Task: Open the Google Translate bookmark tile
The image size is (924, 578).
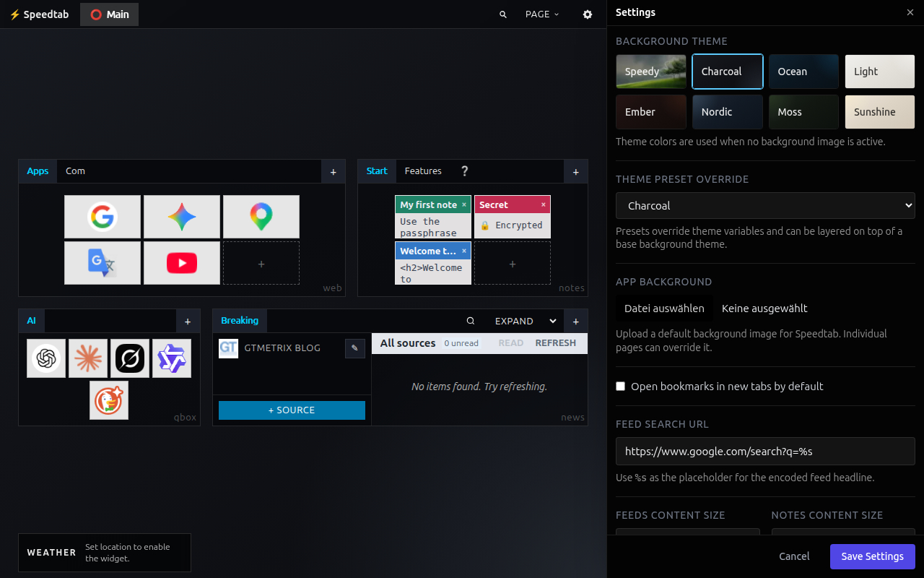Action: 103,263
